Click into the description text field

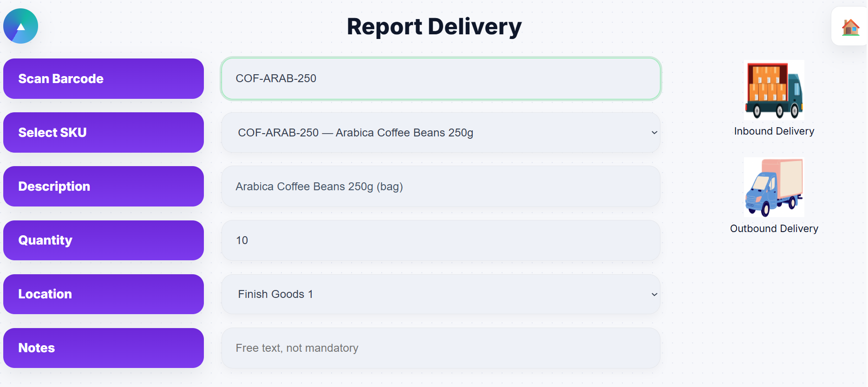coord(440,187)
